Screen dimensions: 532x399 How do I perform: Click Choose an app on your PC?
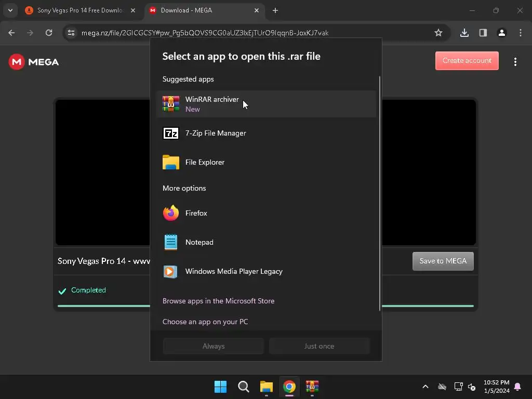[x=205, y=322]
